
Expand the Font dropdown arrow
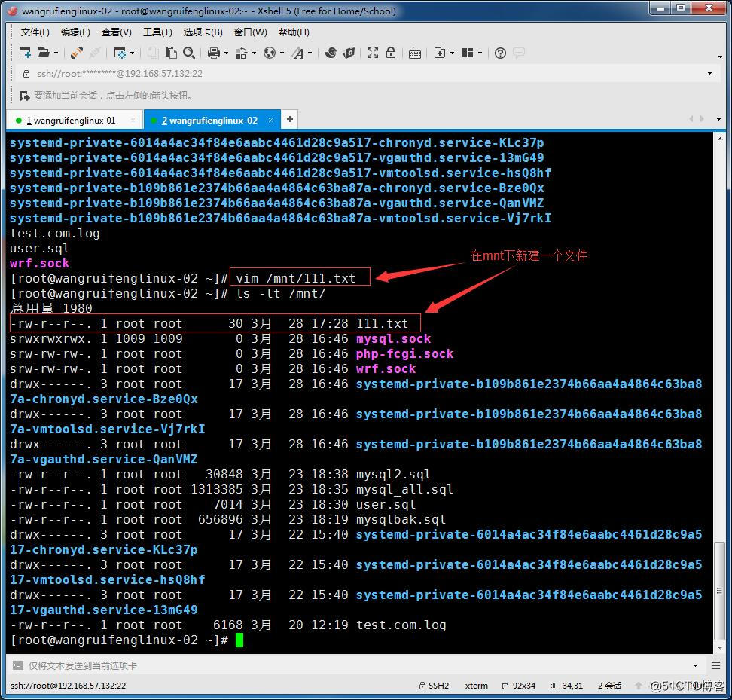310,53
